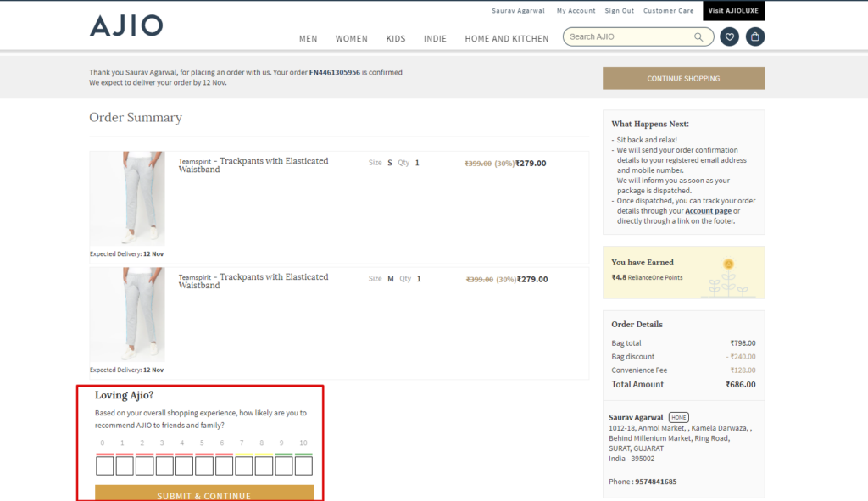Select rating 4 in the survey

point(184,465)
